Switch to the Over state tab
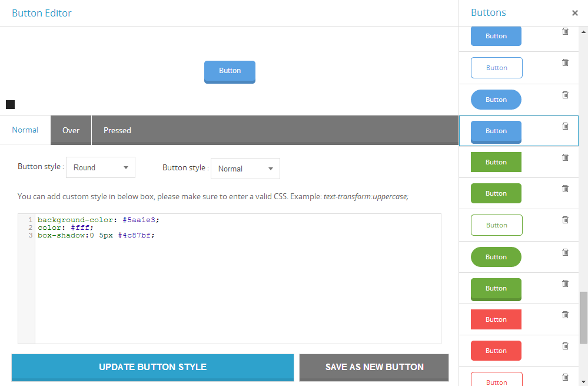This screenshot has height=386, width=588. coord(71,130)
